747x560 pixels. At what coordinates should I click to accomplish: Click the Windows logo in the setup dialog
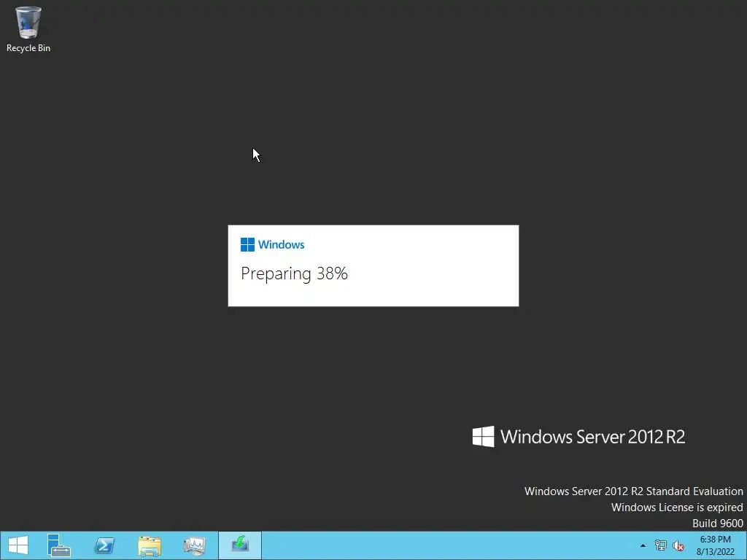pos(248,244)
